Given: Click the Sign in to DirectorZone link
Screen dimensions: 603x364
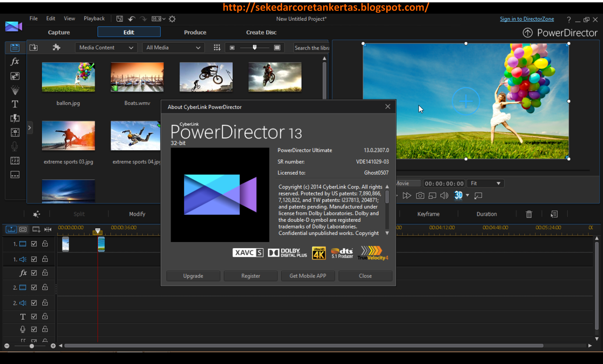Looking at the screenshot, I should (x=527, y=19).
